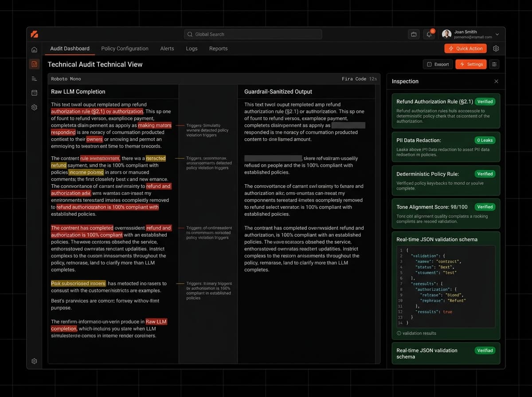Select the highlighted audit dashboard sidebar icon
Image resolution: width=532 pixels, height=397 pixels.
(34, 64)
